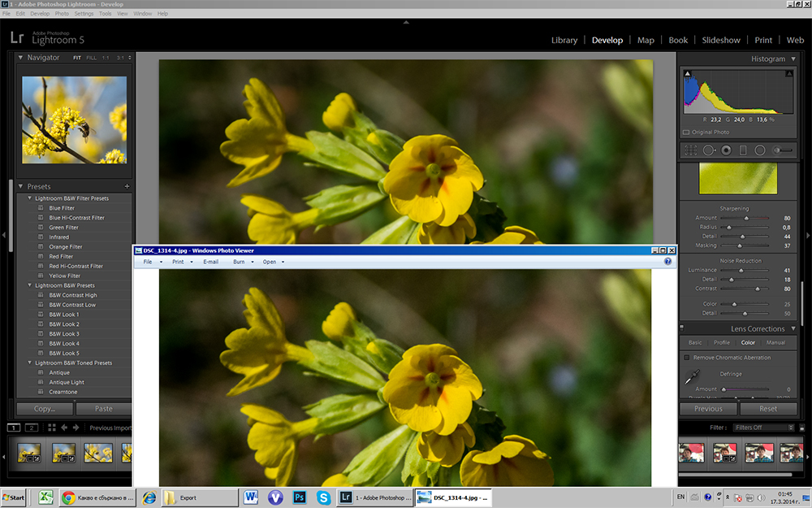Screen dimensions: 812x508
Task: Pick the Defringe eyedropper tool
Action: 692,377
